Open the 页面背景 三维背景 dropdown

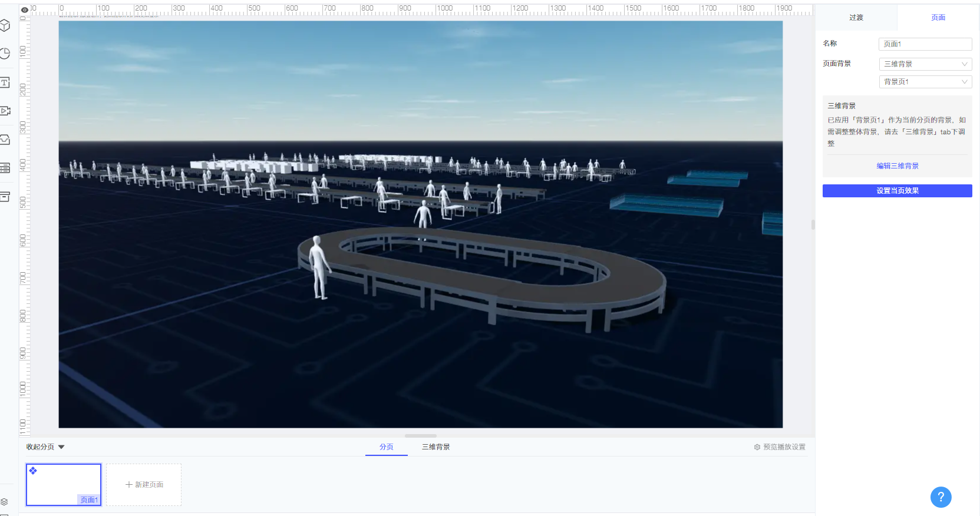pos(925,64)
